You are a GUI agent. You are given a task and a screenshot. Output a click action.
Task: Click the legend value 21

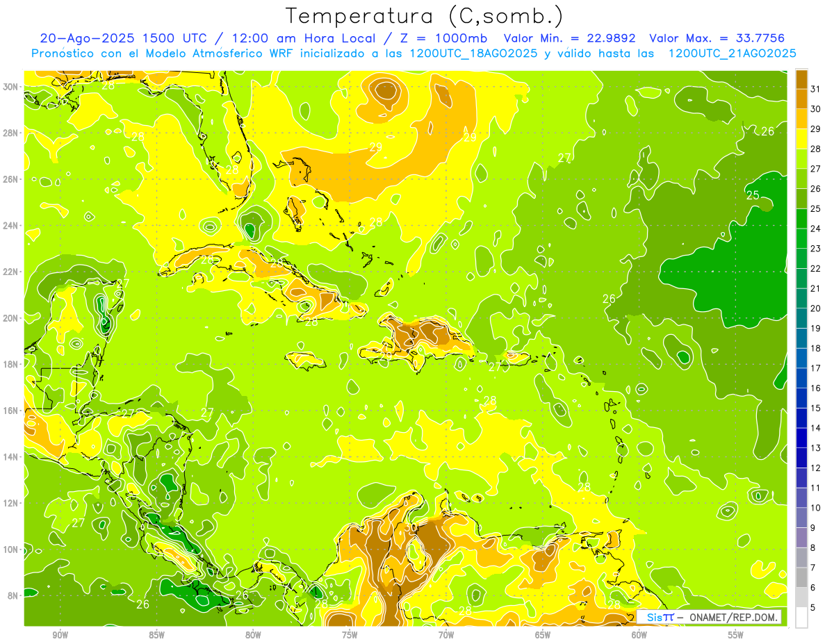(816, 288)
